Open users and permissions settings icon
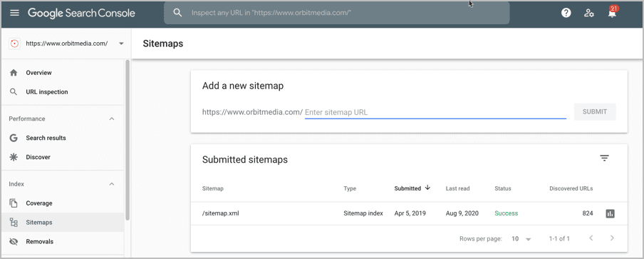Viewport: 644px width, 259px height. click(589, 13)
